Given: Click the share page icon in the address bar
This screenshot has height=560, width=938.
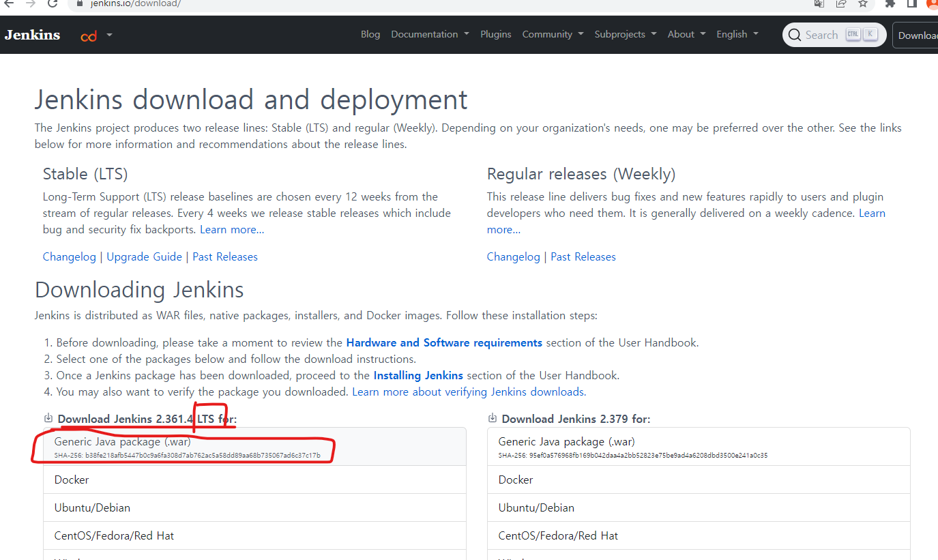Looking at the screenshot, I should [841, 4].
